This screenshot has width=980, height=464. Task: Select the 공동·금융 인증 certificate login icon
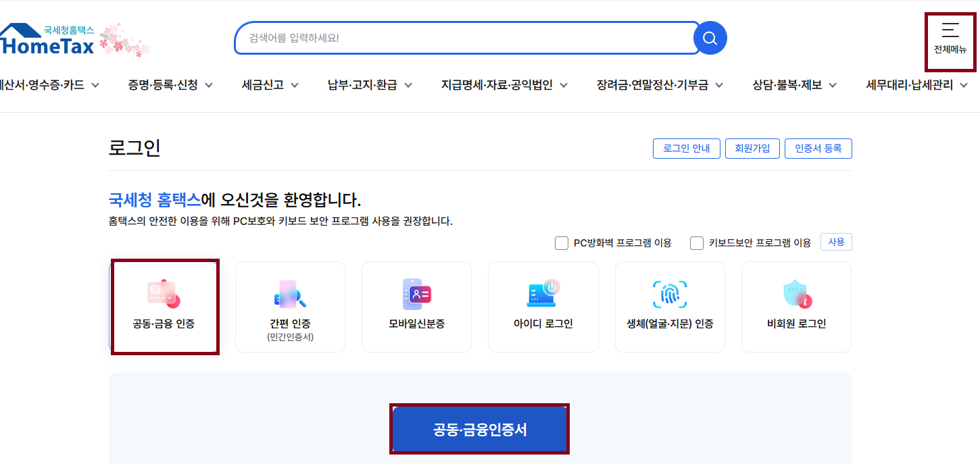point(164,307)
